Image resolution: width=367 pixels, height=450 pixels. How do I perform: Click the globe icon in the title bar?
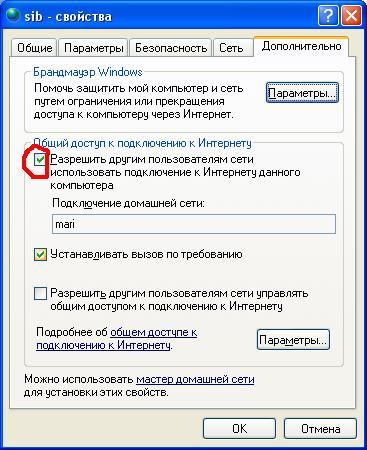pos(13,16)
